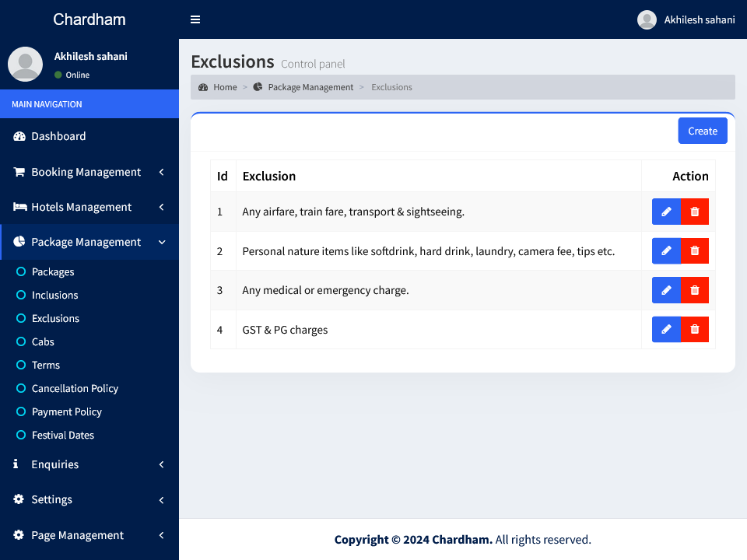
Task: Edit the airfare exclusion with pencil icon
Action: click(x=666, y=212)
